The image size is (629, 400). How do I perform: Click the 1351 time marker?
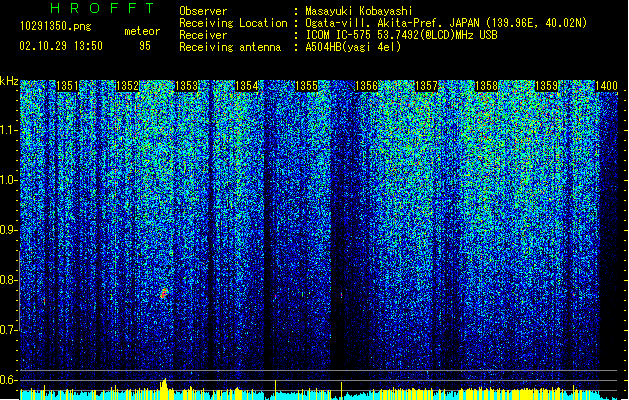[x=67, y=86]
